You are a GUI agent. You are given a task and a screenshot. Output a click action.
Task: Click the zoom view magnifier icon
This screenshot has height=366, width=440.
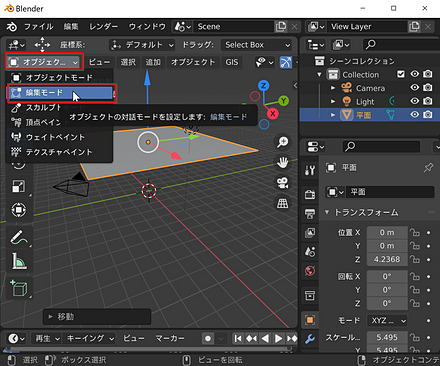[x=283, y=142]
